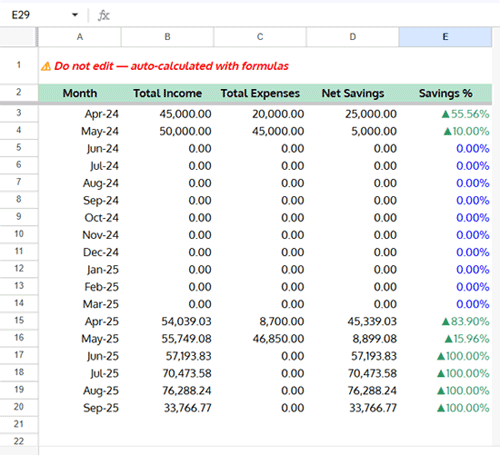Click the Aug-25 total expenses 0.00 cell
500x455 pixels.
(260, 391)
